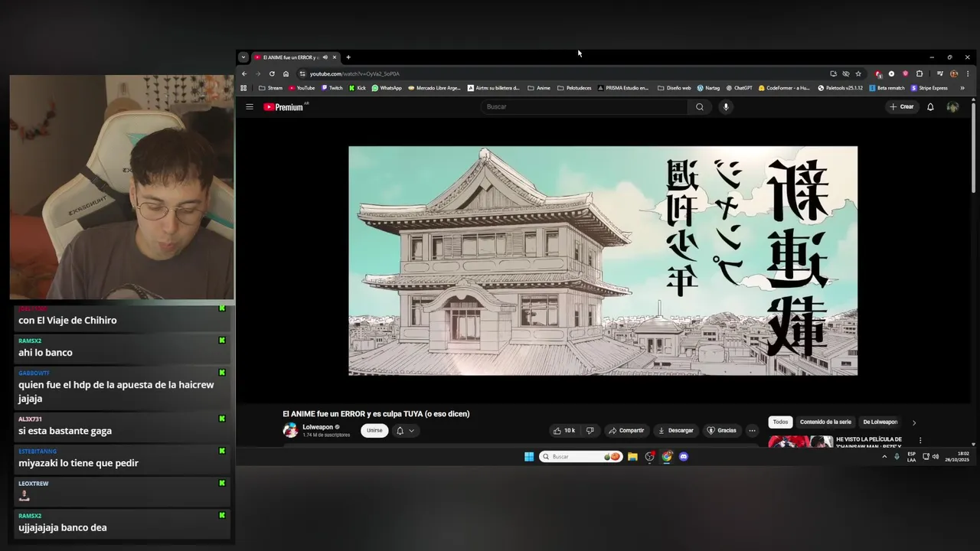The height and width of the screenshot is (551, 980).
Task: Click the YouTube search magnifier button
Action: click(699, 107)
